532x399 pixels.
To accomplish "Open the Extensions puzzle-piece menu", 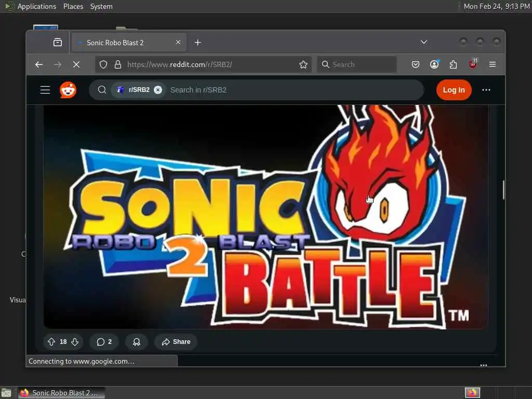I will click(453, 64).
